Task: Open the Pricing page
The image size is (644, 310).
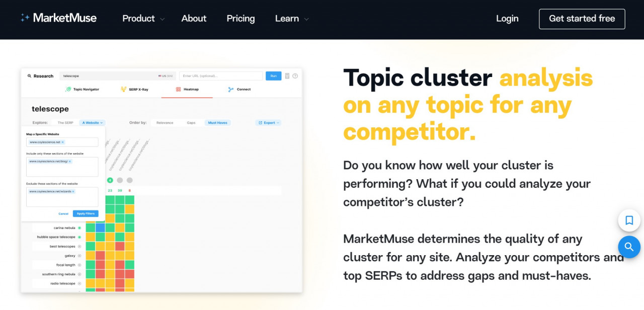Action: [240, 19]
